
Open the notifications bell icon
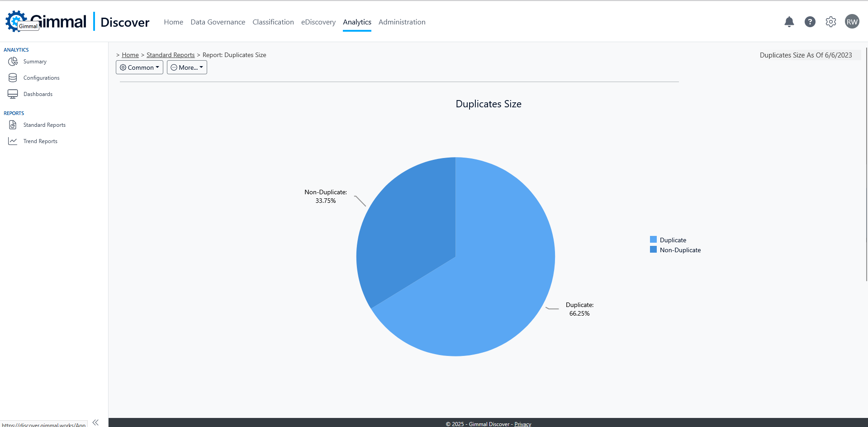click(789, 22)
